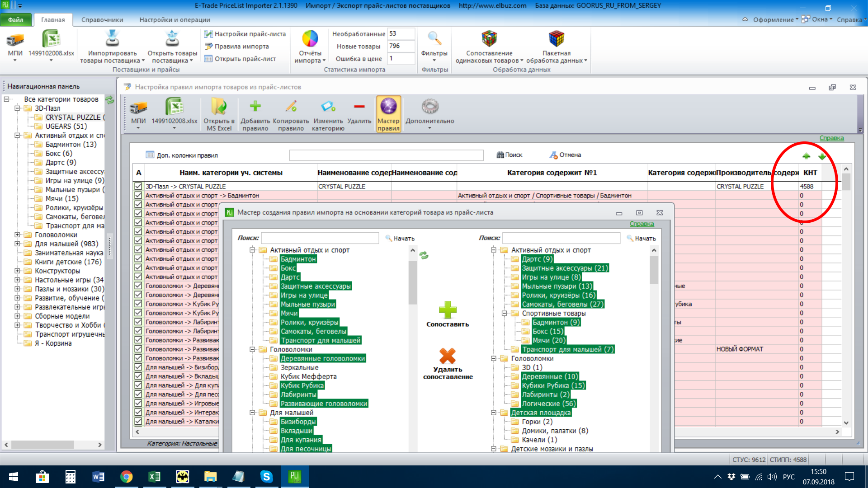Click left Поиск input in the wizard

pos(320,238)
